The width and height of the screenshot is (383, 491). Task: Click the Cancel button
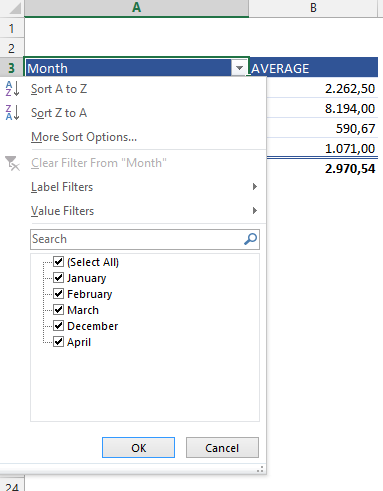point(222,448)
